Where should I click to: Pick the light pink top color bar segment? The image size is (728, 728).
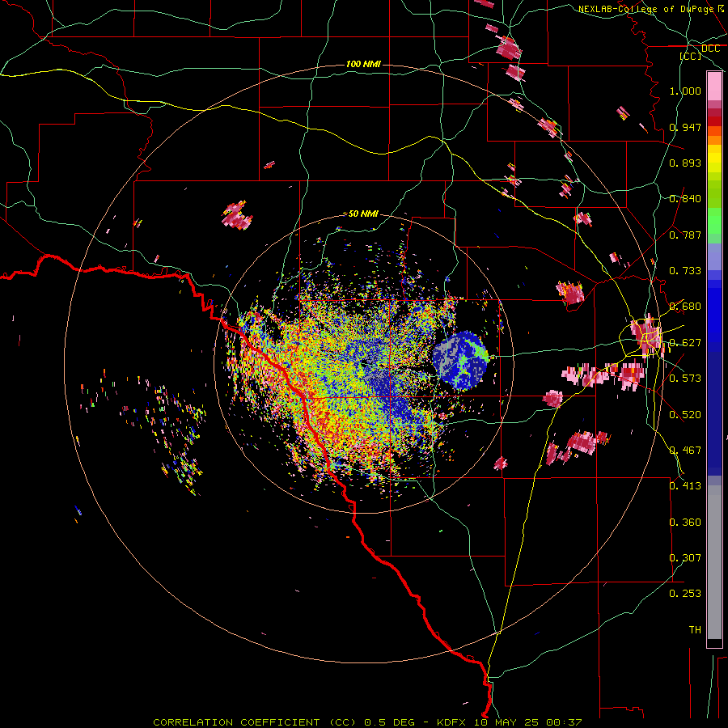(714, 86)
